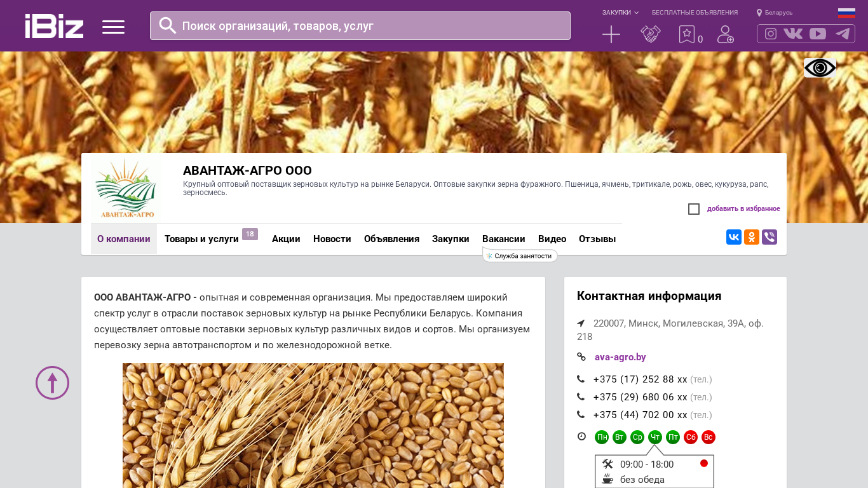Click the Контактная информация heading
Image resolution: width=868 pixels, height=488 pixels.
point(649,296)
